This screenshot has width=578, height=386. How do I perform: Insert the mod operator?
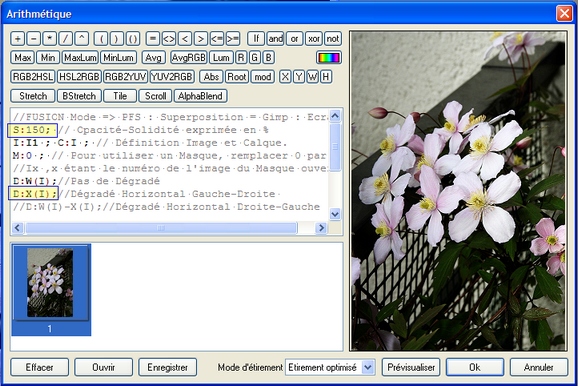pos(262,77)
